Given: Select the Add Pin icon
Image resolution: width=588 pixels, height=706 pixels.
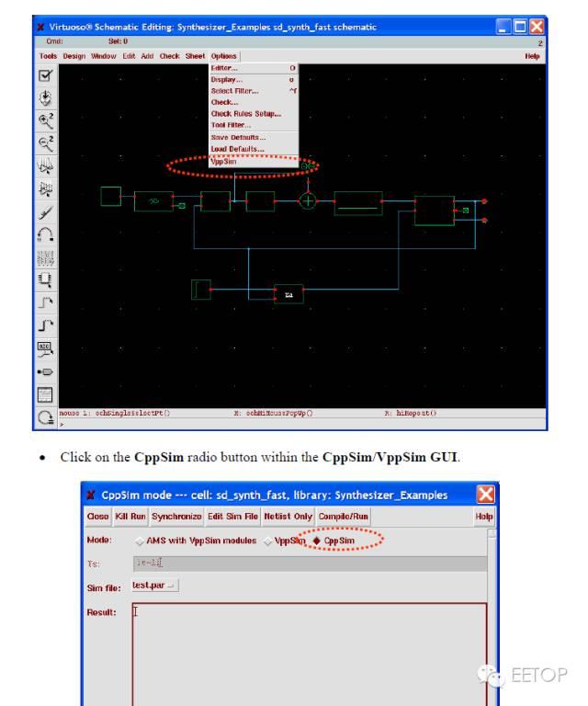Looking at the screenshot, I should 45,372.
